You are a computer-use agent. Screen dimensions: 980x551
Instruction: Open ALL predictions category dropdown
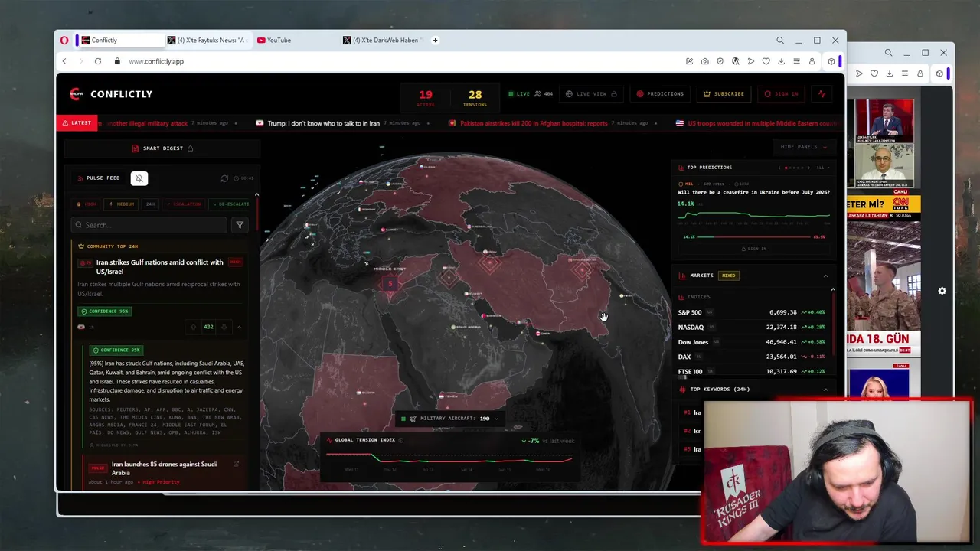pyautogui.click(x=822, y=168)
